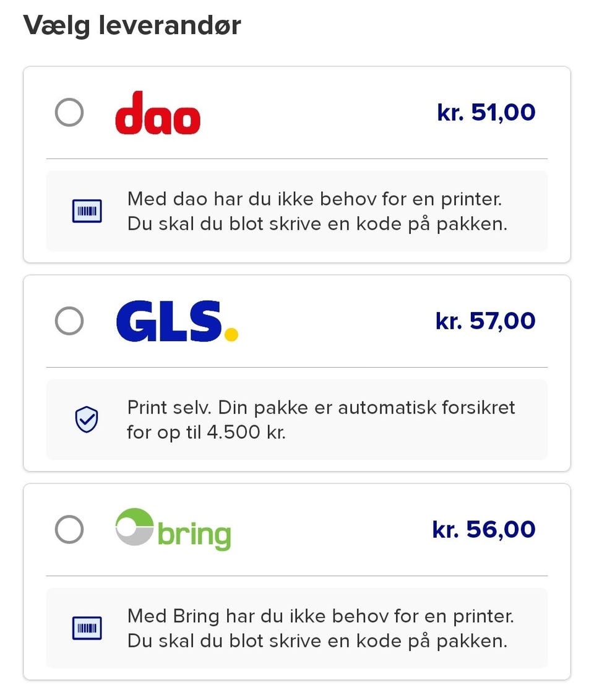Click the blue GLS logo letters
This screenshot has height=700, width=594.
pos(168,321)
